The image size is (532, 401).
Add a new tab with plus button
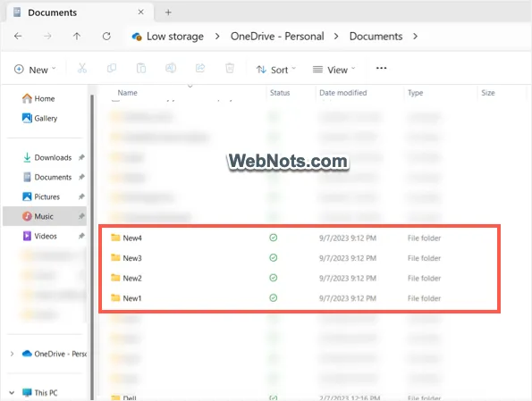(x=168, y=13)
